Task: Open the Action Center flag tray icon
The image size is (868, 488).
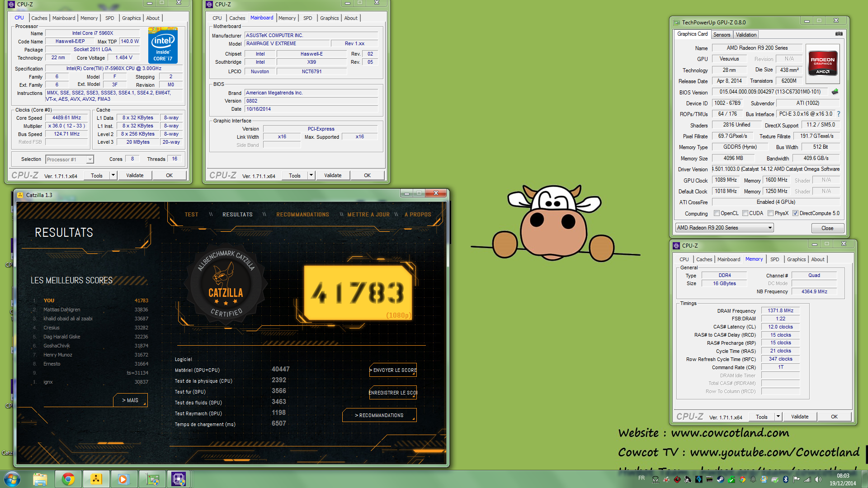Action: click(x=796, y=479)
